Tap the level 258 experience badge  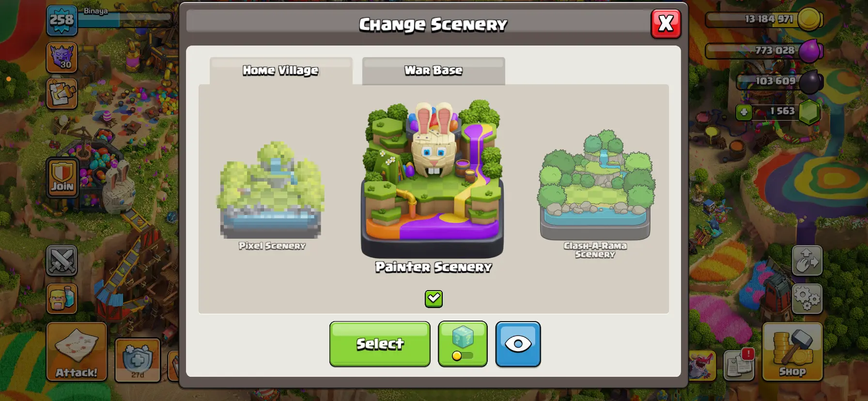pyautogui.click(x=62, y=20)
